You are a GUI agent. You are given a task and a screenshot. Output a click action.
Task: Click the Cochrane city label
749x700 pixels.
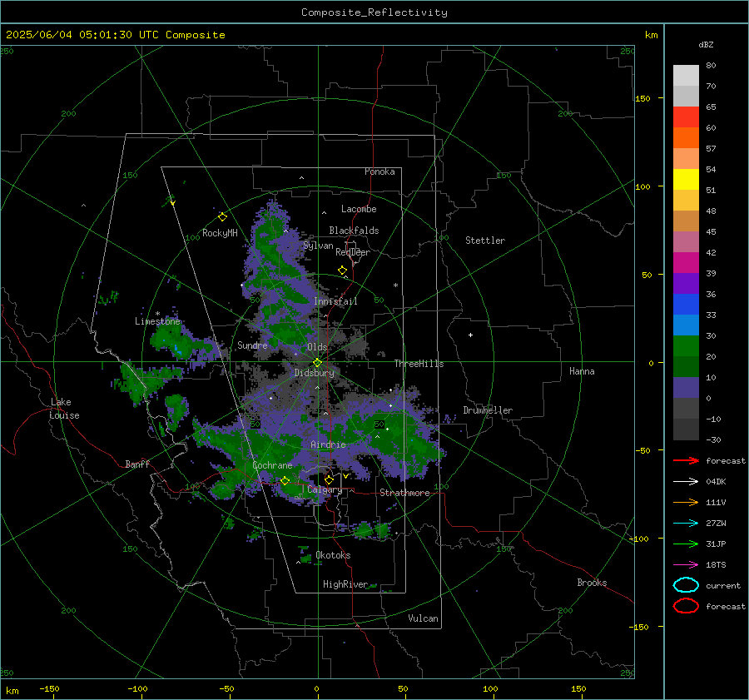[x=272, y=465]
